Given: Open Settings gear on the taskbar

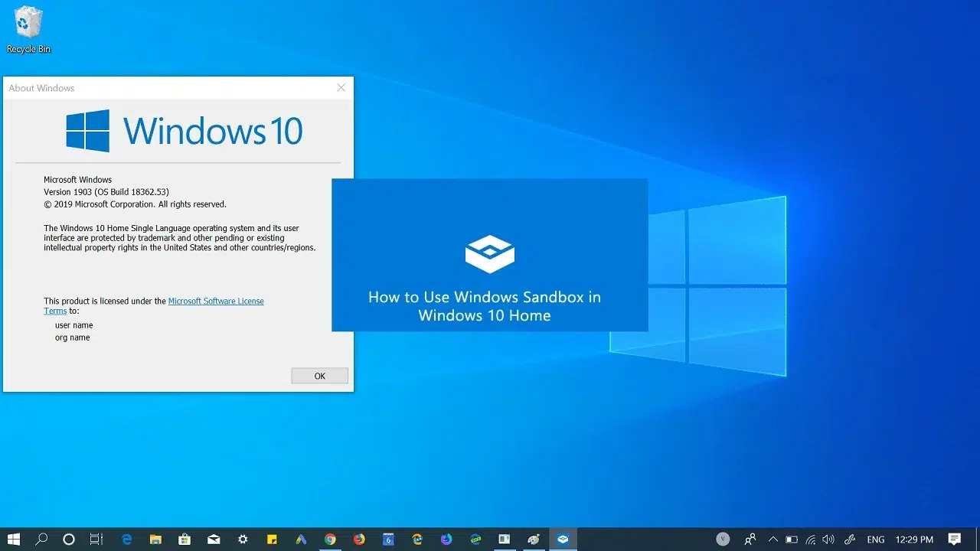Looking at the screenshot, I should click(x=243, y=539).
